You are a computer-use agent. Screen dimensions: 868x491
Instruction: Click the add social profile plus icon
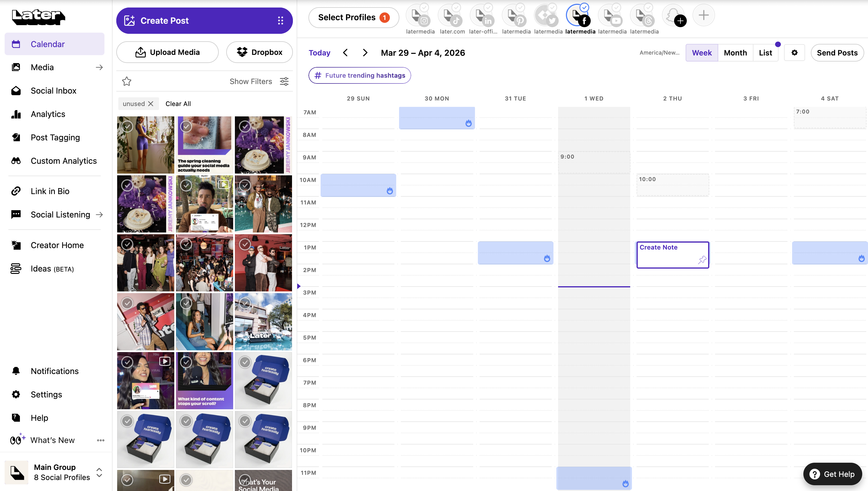[x=703, y=15]
